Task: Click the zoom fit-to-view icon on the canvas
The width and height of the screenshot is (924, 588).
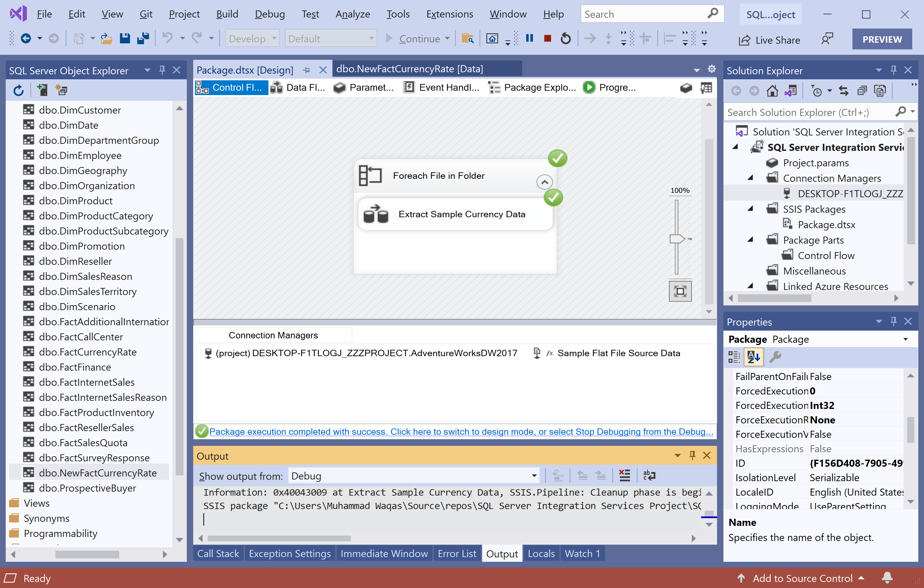Action: click(x=680, y=291)
